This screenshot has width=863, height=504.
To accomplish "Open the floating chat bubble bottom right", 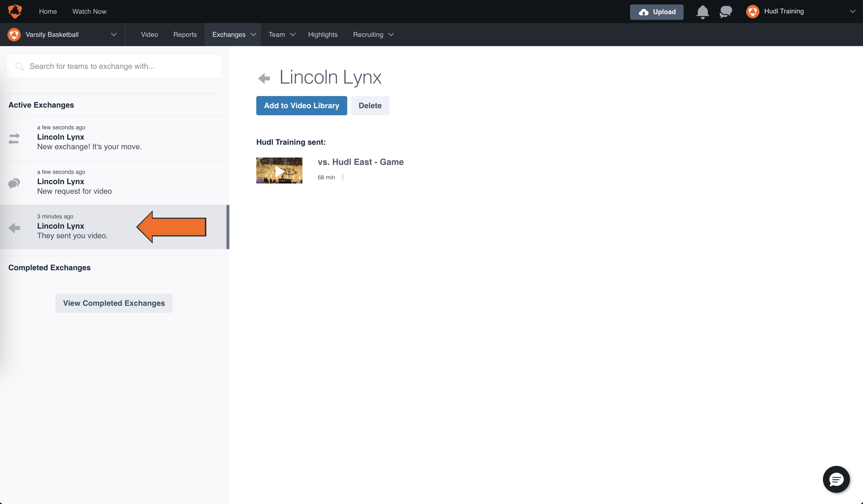I will (x=836, y=479).
